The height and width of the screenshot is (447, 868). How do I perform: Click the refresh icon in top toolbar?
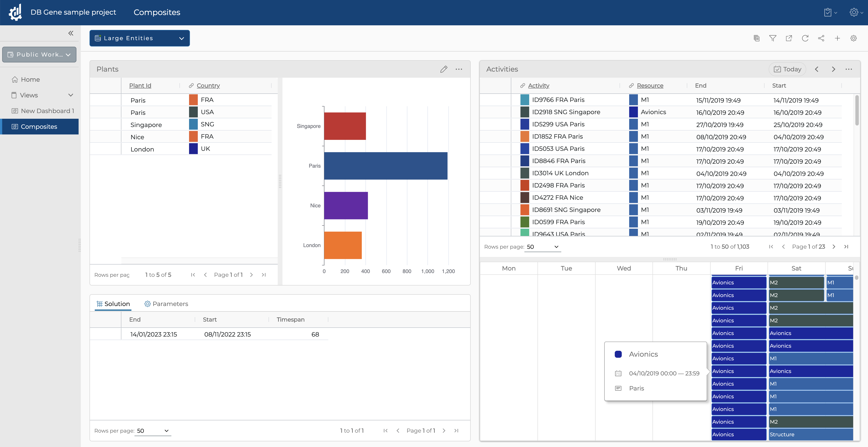[x=805, y=38]
